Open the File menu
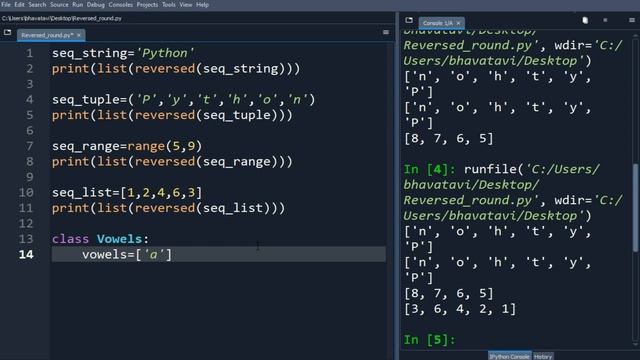640x360 pixels. point(6,5)
